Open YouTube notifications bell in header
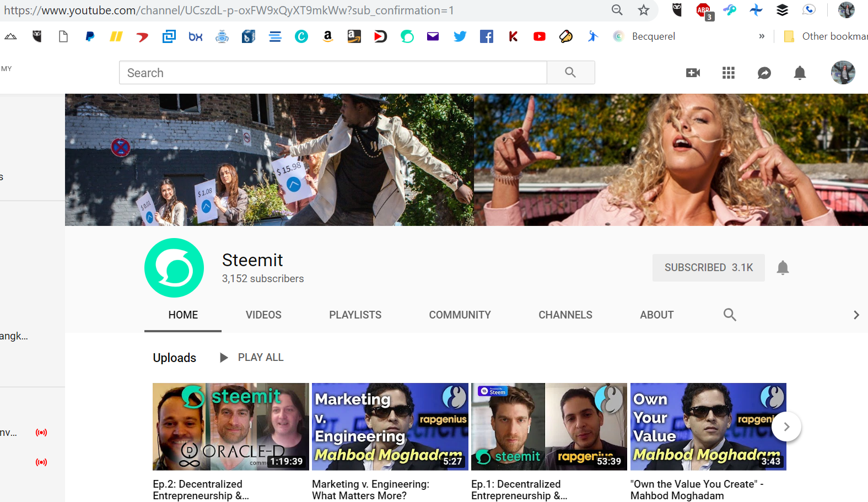Viewport: 868px width, 502px height. 800,73
